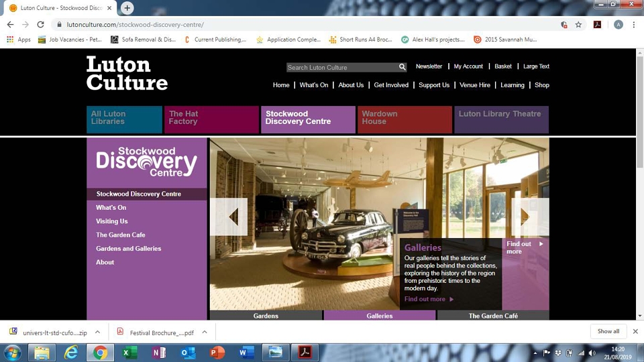
Task: Open Stockwood Discovery Centre sidebar item
Action: (x=147, y=194)
